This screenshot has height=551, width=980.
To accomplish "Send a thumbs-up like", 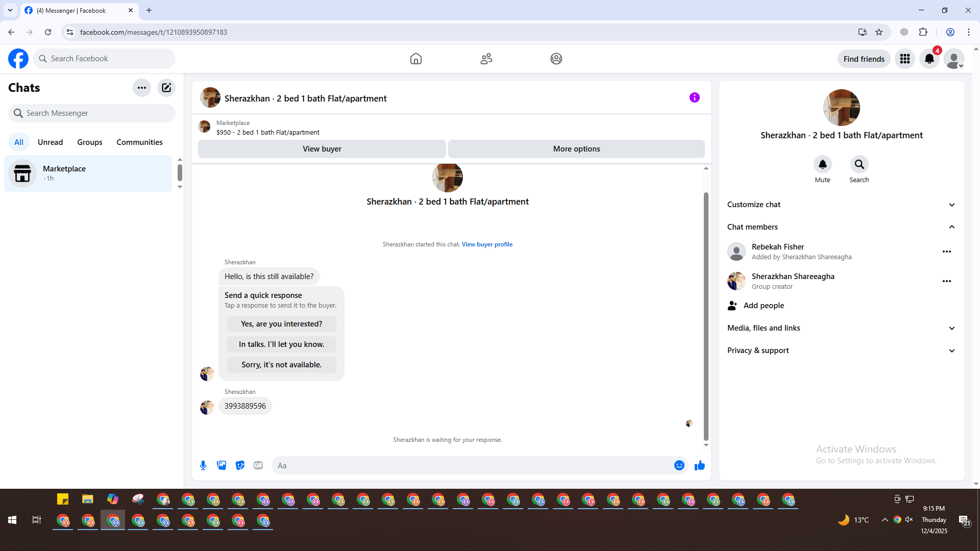I will tap(699, 465).
